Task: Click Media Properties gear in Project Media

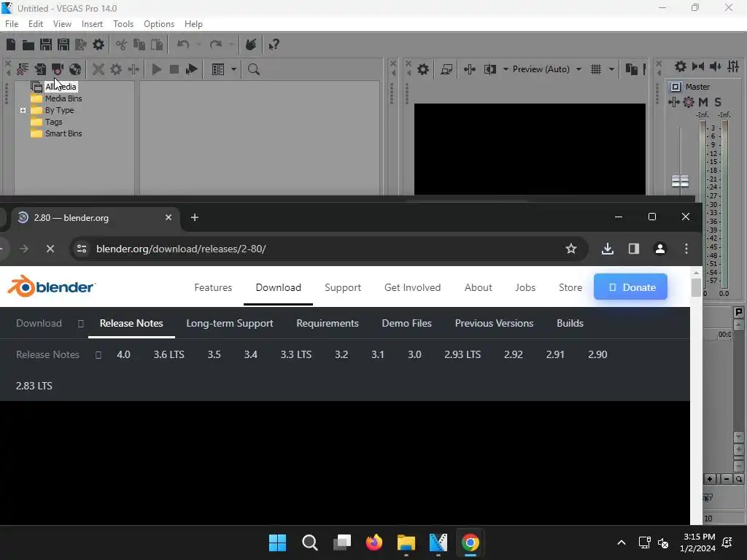Action: [116, 69]
